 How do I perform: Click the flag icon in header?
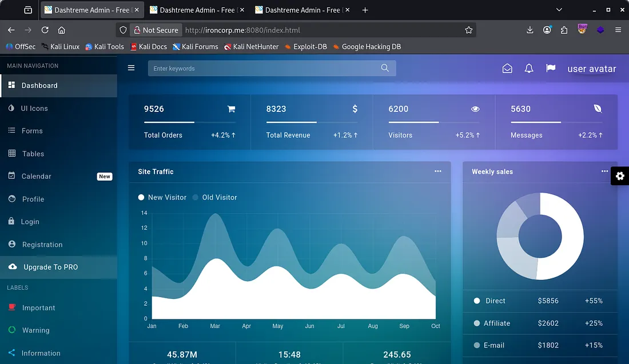(x=551, y=69)
